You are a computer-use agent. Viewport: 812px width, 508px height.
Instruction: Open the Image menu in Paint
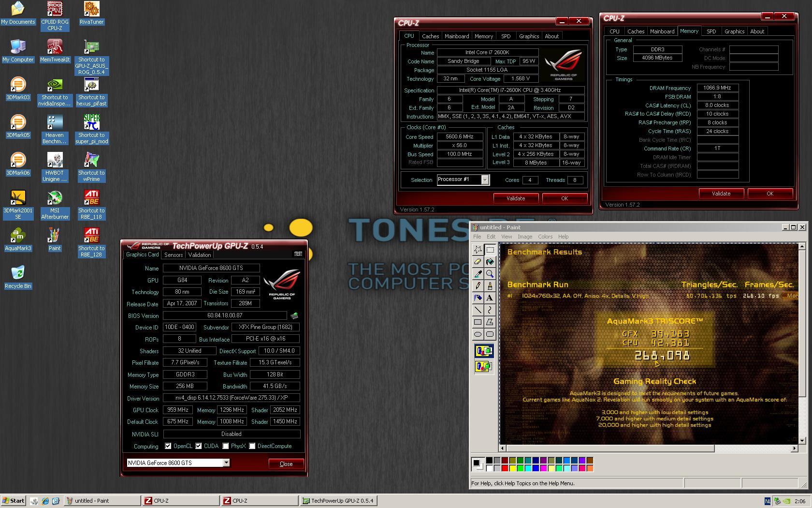pos(525,237)
